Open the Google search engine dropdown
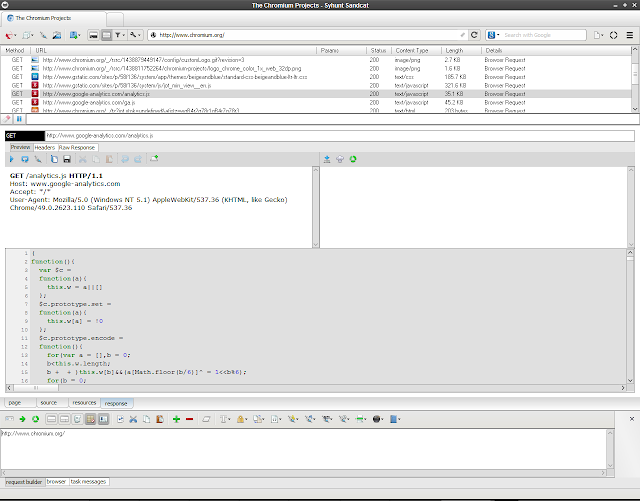Image resolution: width=640 pixels, height=501 pixels. click(493, 35)
